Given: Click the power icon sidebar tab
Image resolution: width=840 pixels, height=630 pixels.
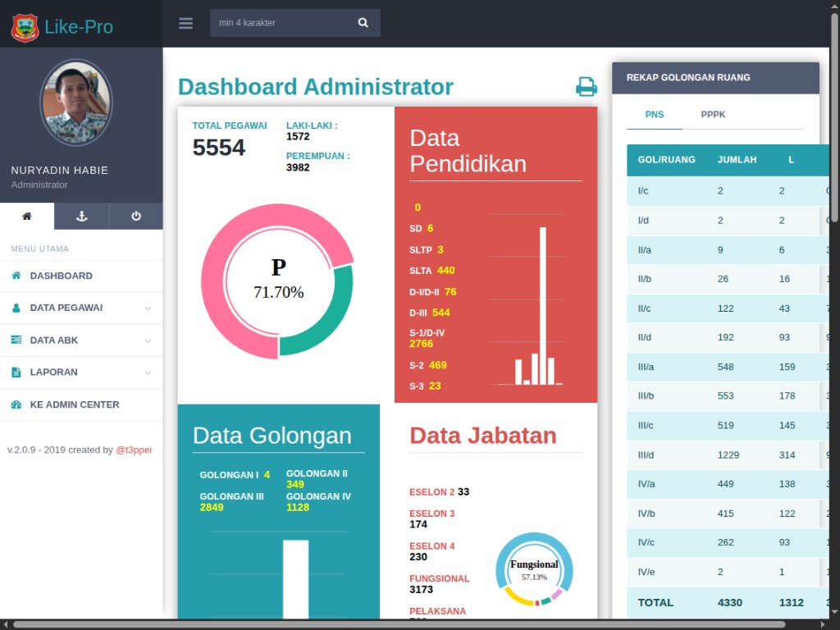Looking at the screenshot, I should (136, 217).
